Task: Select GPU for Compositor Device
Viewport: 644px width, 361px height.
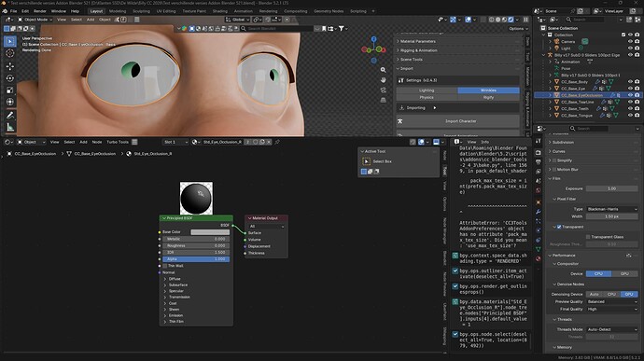Action: click(624, 273)
